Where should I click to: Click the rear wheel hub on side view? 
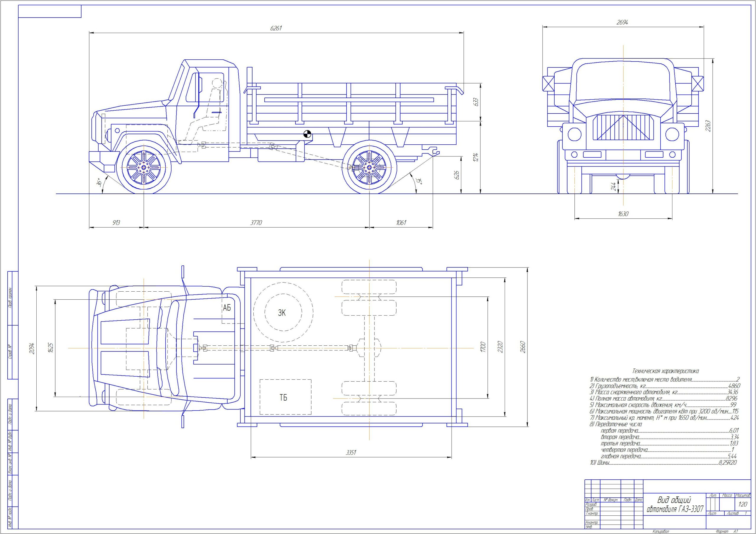[x=369, y=168]
